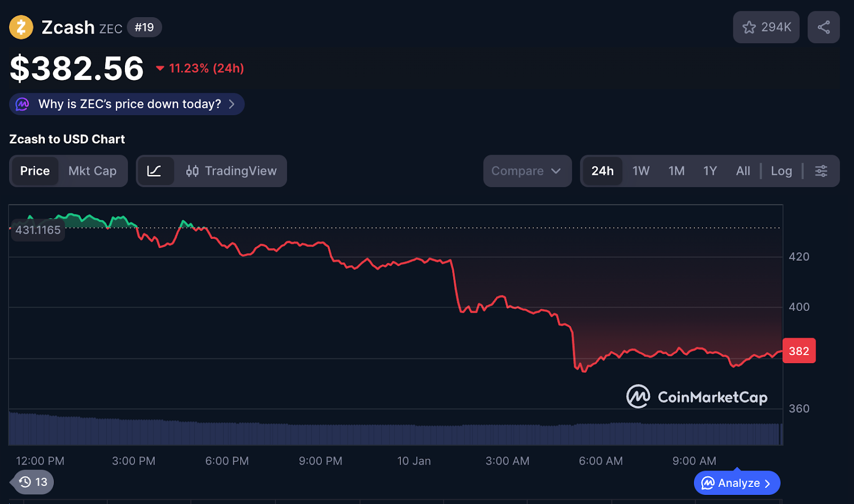Select the line chart view icon
The image size is (854, 504).
click(154, 171)
